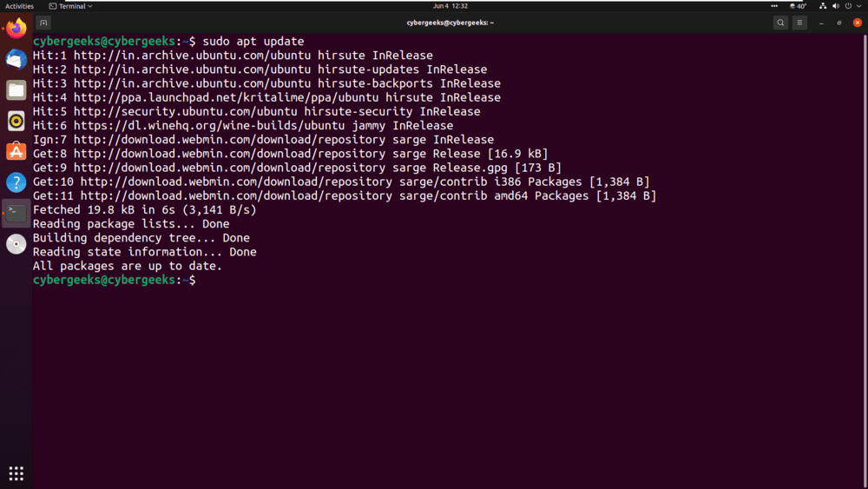The image size is (868, 489).
Task: Open the Jun 4 12:32 clock menu
Action: pyautogui.click(x=450, y=6)
